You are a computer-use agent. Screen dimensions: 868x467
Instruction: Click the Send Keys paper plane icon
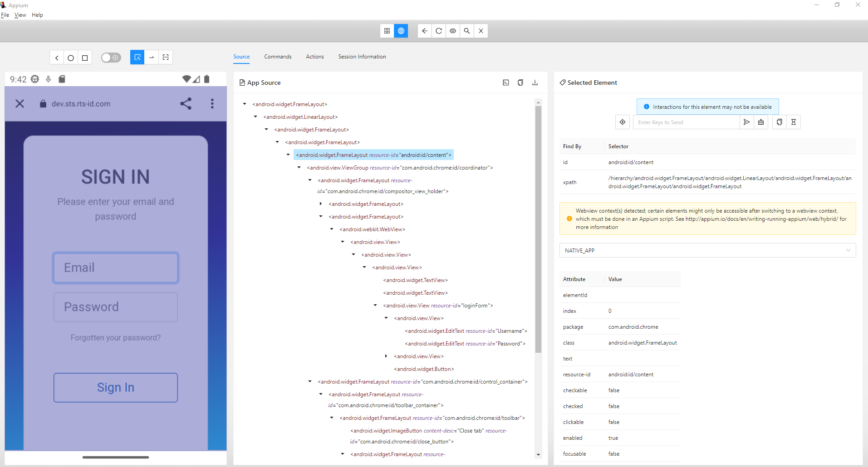tap(746, 122)
